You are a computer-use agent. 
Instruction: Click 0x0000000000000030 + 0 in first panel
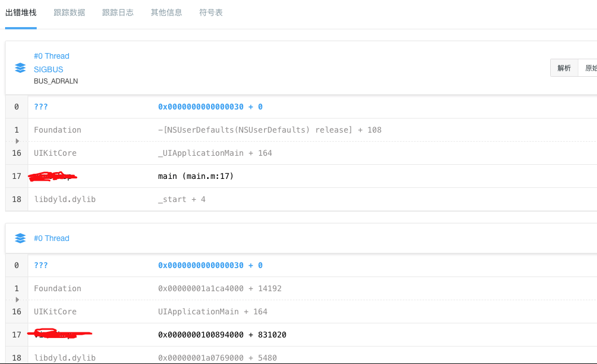(210, 107)
